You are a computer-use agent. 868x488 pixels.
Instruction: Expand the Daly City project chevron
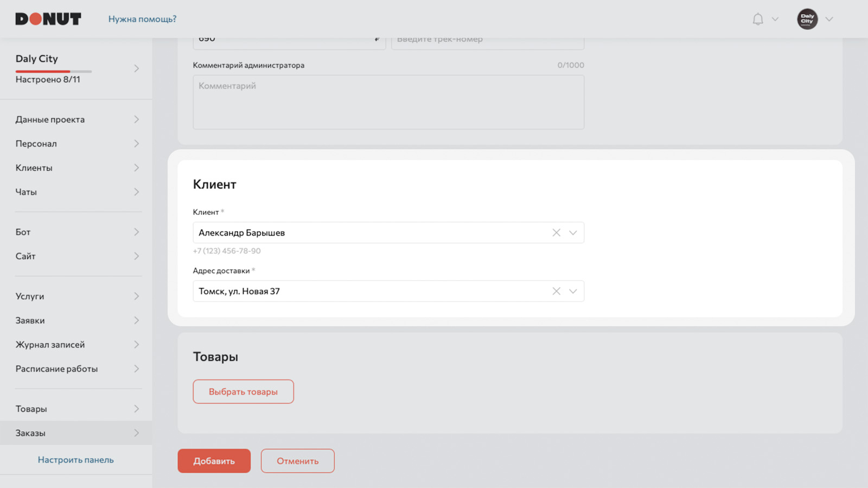click(136, 68)
